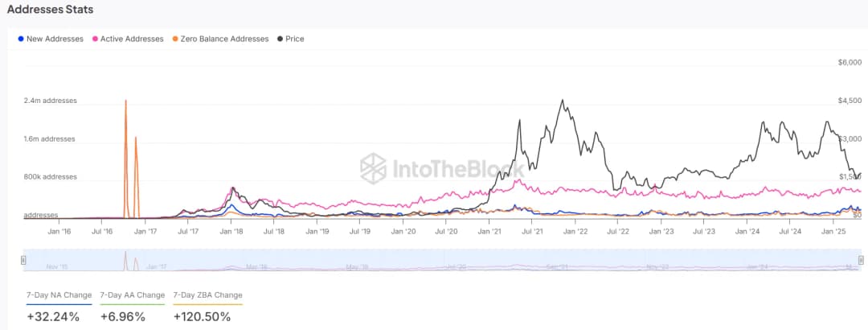Click the Addresses Stats heading
The image size is (868, 330).
[x=50, y=10]
